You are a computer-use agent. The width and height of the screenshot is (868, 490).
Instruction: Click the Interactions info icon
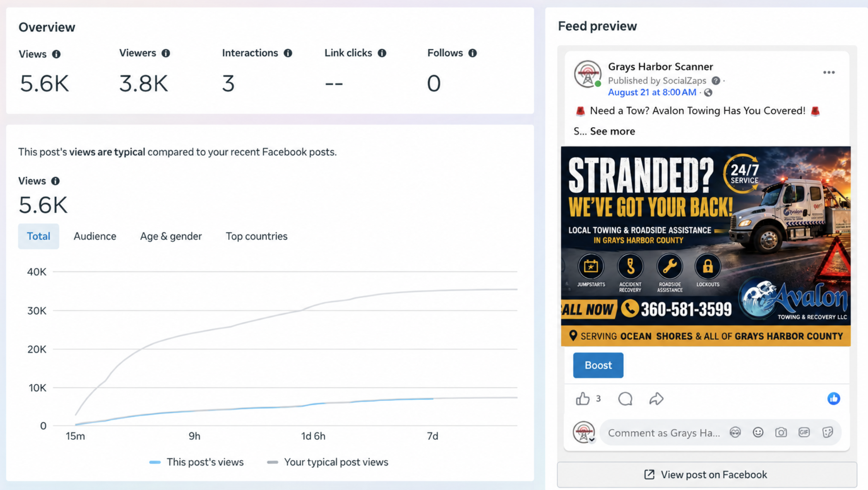(x=288, y=53)
